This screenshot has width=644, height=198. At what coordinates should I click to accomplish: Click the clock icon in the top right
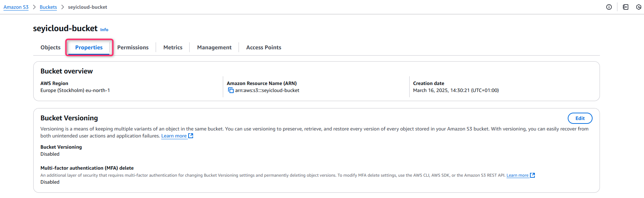(x=639, y=7)
